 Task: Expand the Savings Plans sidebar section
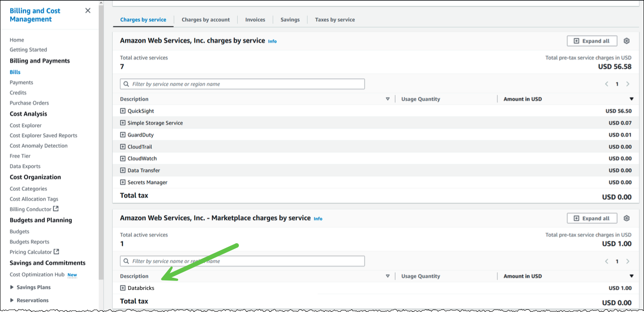[12, 288]
